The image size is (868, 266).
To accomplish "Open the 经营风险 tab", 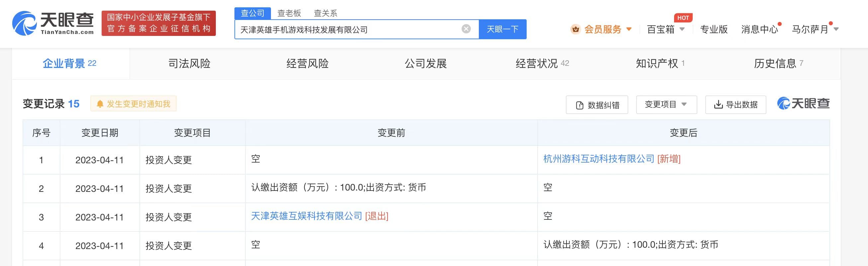I will tap(307, 64).
